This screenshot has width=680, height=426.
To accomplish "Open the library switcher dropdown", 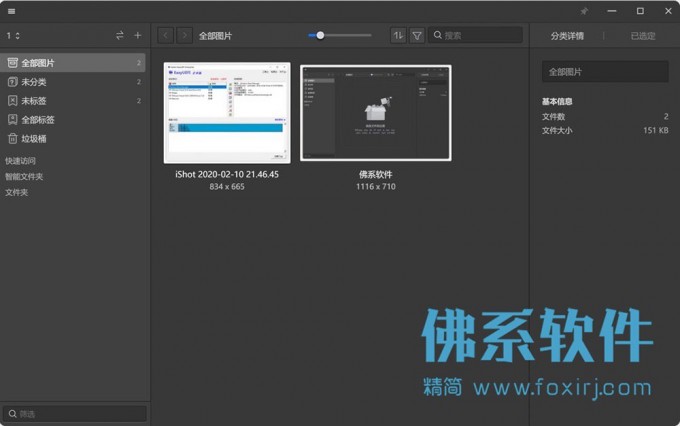I will 13,36.
